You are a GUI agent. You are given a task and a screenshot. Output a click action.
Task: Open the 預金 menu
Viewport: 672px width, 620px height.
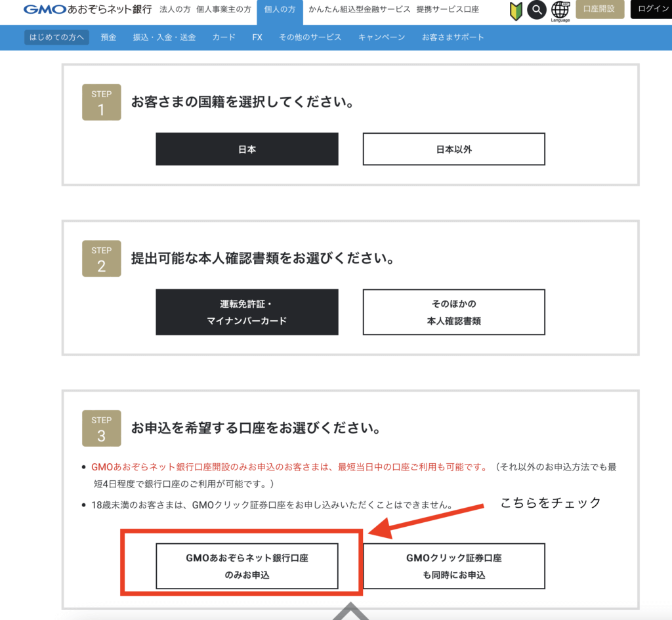tap(108, 37)
